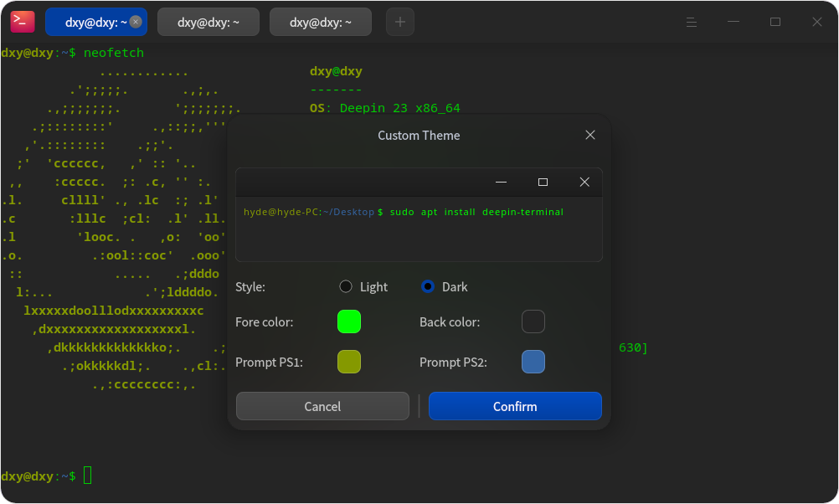Confirm the custom theme settings
Image resolution: width=839 pixels, height=504 pixels.
(x=515, y=406)
